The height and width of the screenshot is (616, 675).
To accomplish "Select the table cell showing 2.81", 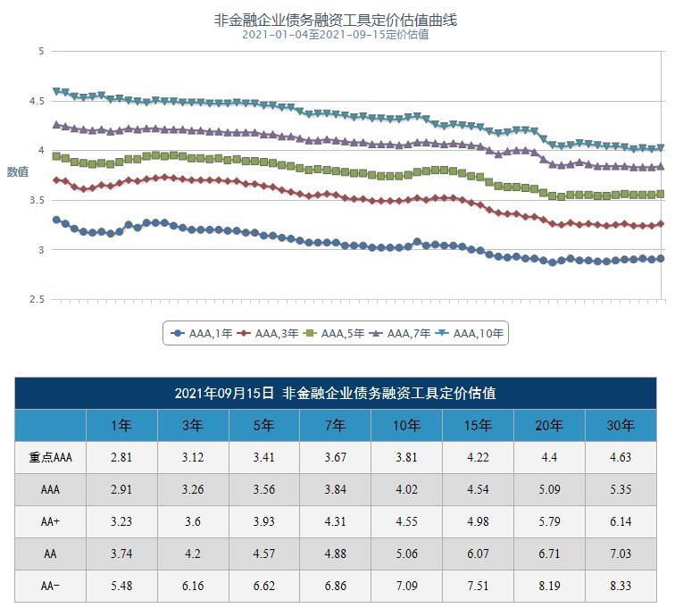I will coord(121,458).
